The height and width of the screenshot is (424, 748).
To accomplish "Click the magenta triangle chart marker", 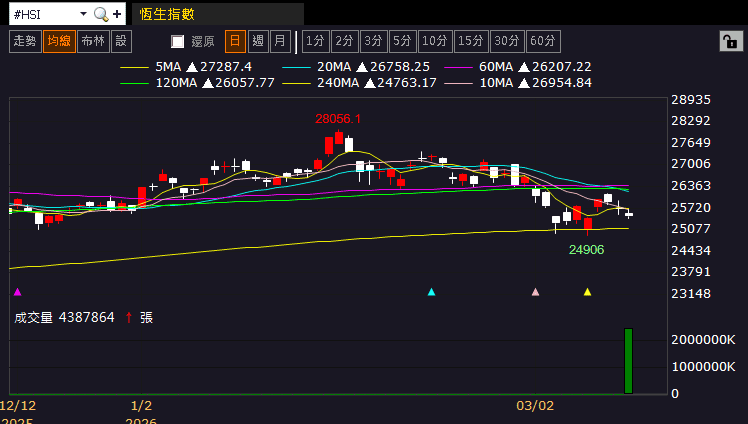I will click(18, 292).
